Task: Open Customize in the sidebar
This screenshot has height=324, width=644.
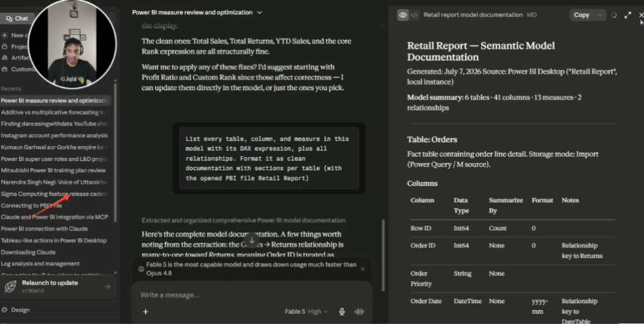Action: pyautogui.click(x=17, y=69)
